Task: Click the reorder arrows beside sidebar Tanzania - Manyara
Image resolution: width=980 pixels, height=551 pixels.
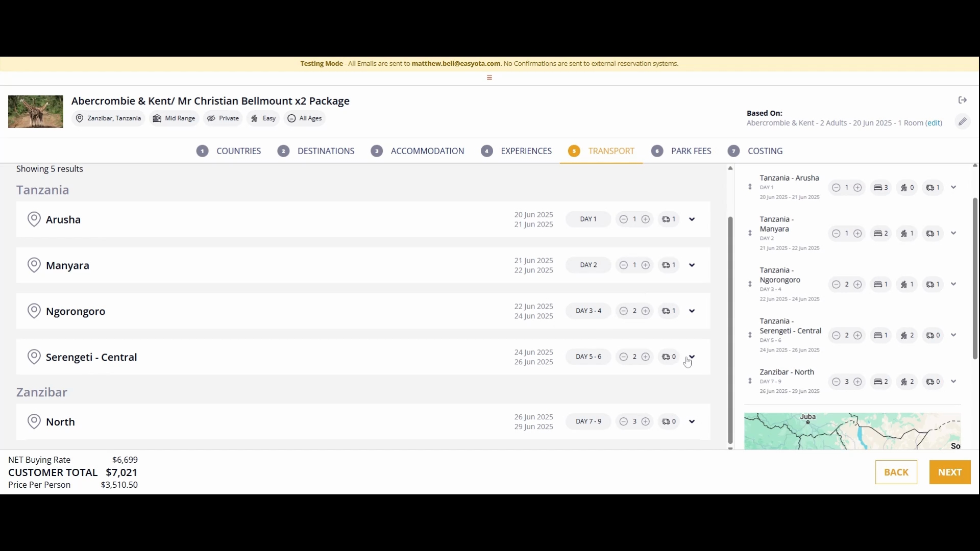Action: point(750,233)
